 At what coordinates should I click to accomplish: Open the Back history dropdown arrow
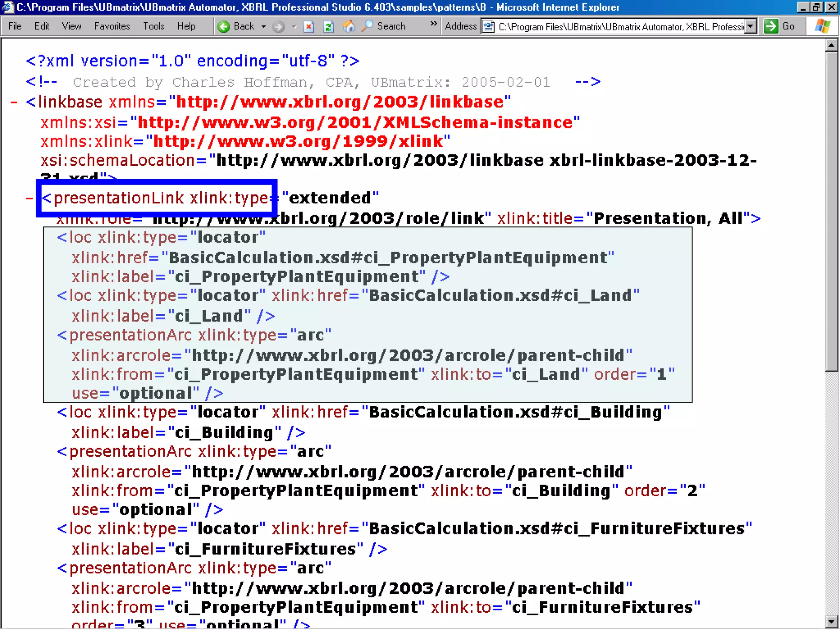(x=264, y=27)
